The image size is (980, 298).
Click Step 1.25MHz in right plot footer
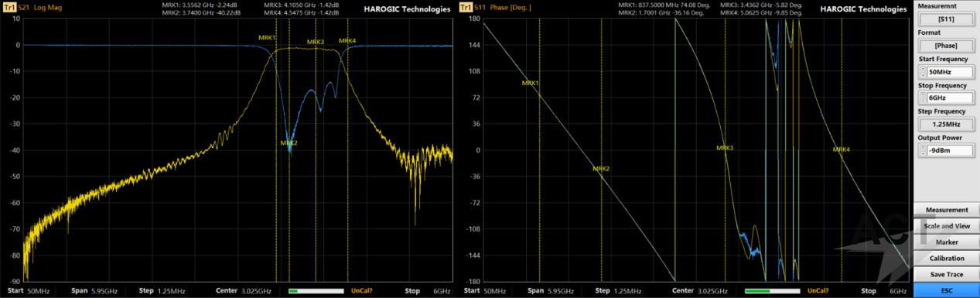619,291
